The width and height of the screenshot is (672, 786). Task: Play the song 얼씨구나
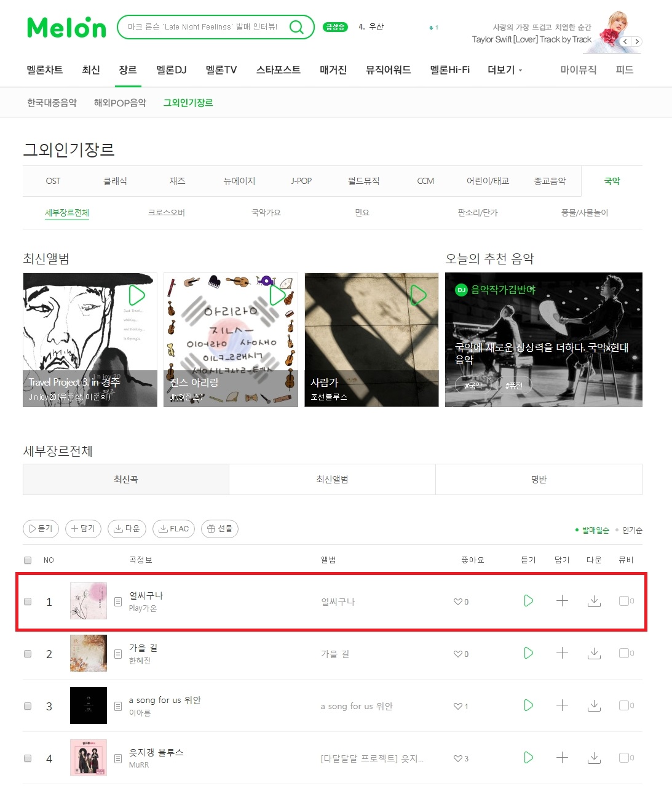pyautogui.click(x=528, y=601)
